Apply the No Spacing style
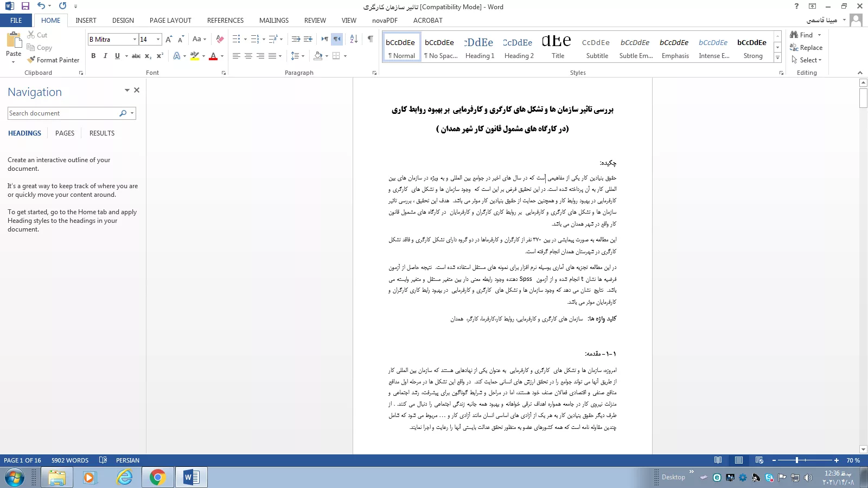868x488 pixels. pyautogui.click(x=441, y=47)
